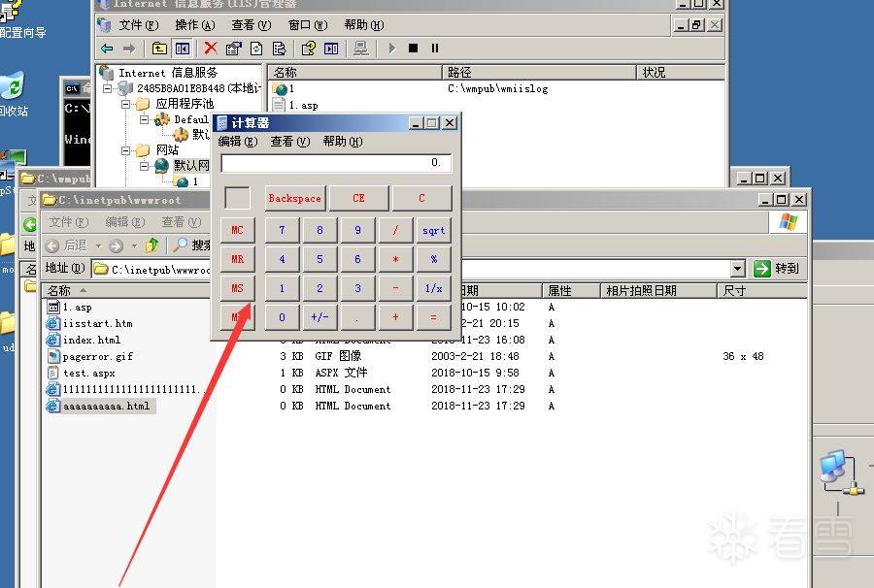The width and height of the screenshot is (874, 588).
Task: Click the 1/x reciprocal button
Action: pyautogui.click(x=433, y=288)
